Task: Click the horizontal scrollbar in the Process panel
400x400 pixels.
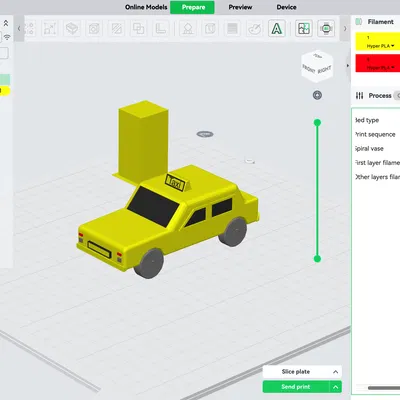Action: click(x=384, y=388)
